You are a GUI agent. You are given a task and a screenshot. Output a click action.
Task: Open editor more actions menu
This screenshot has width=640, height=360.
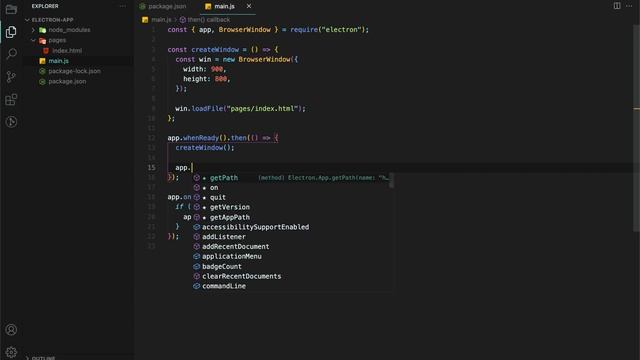[629, 6]
